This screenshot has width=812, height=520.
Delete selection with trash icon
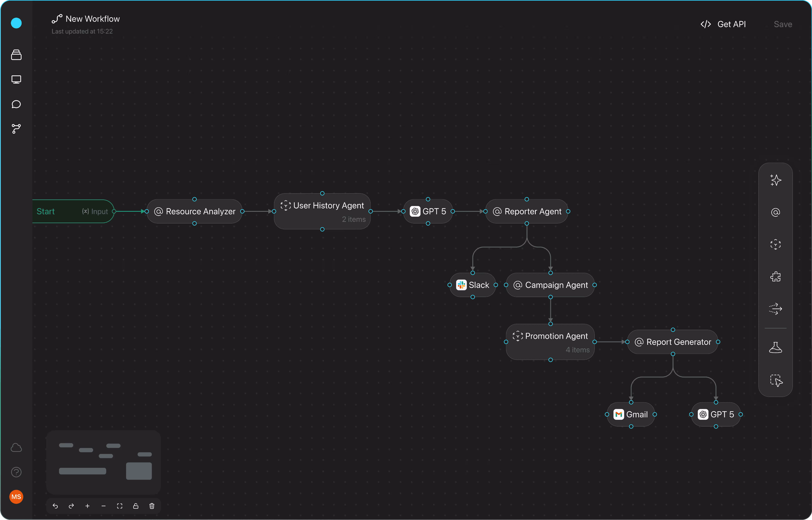[x=152, y=506]
